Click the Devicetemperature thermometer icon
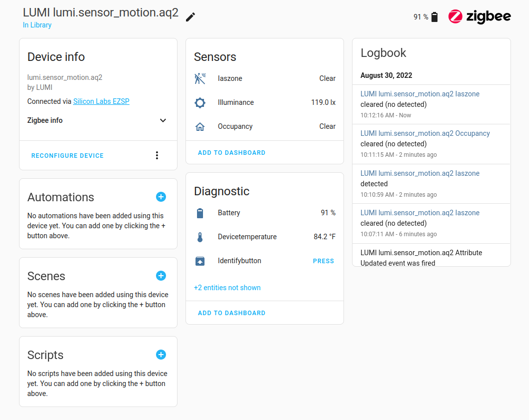The height and width of the screenshot is (420, 529). pyautogui.click(x=200, y=237)
